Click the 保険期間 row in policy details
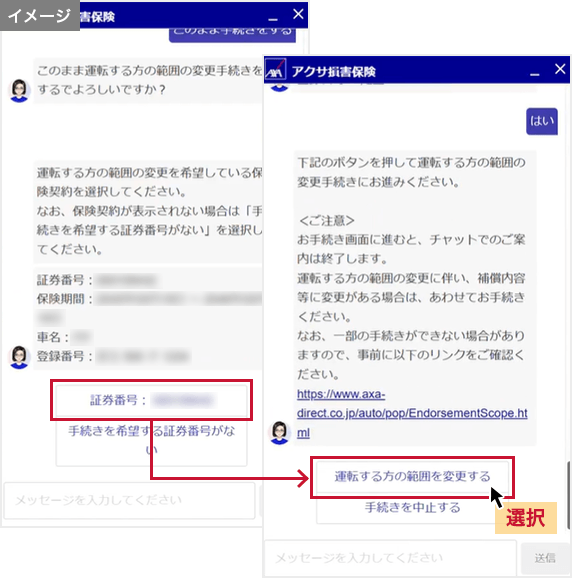This screenshot has height=578, width=572. [149, 299]
